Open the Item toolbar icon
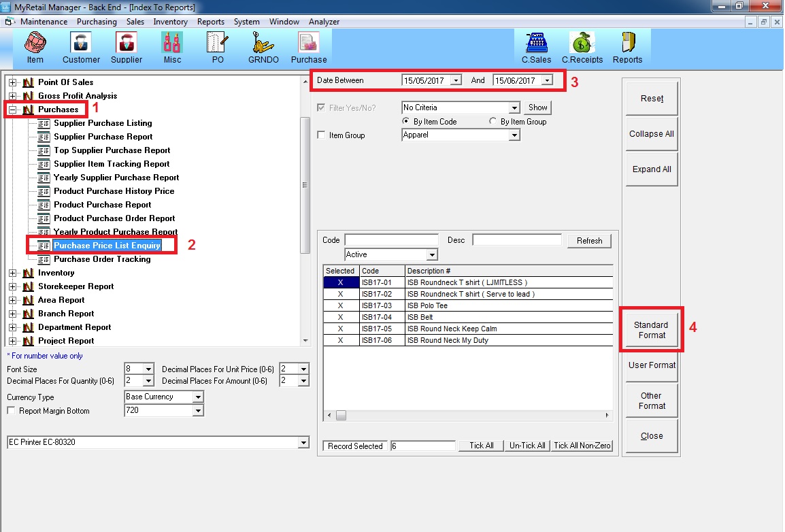This screenshot has height=532, width=785. [x=35, y=46]
